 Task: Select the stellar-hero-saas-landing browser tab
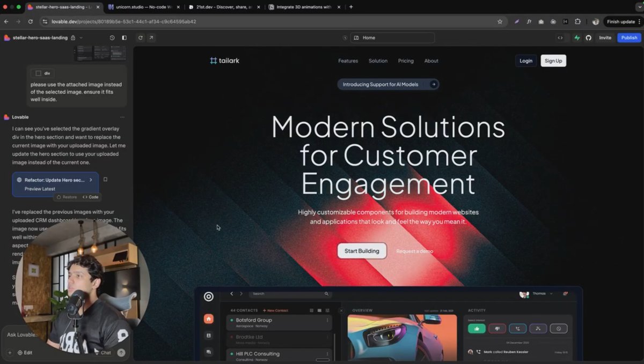click(x=63, y=7)
